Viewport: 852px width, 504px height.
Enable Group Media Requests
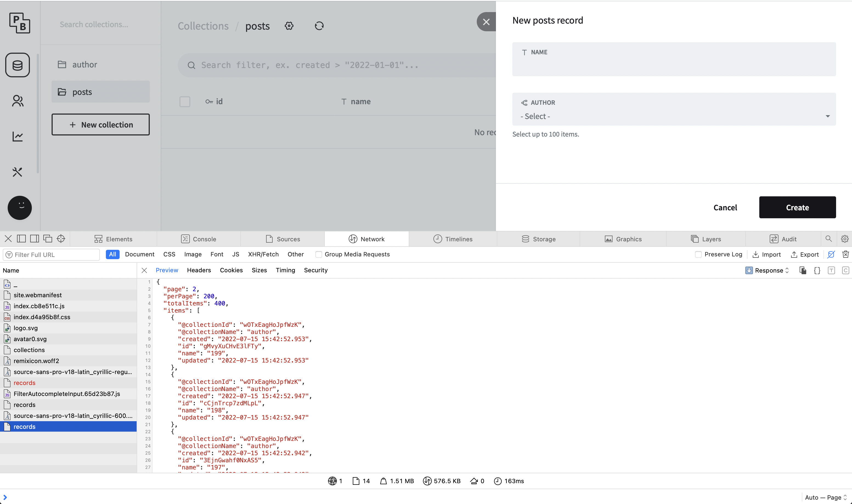(319, 254)
